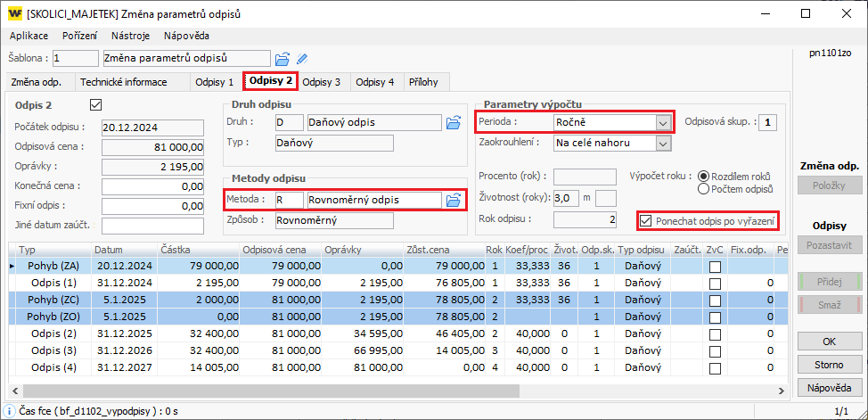Screen dimensions: 868x420
Task: Click the Storno button
Action: pos(829,365)
